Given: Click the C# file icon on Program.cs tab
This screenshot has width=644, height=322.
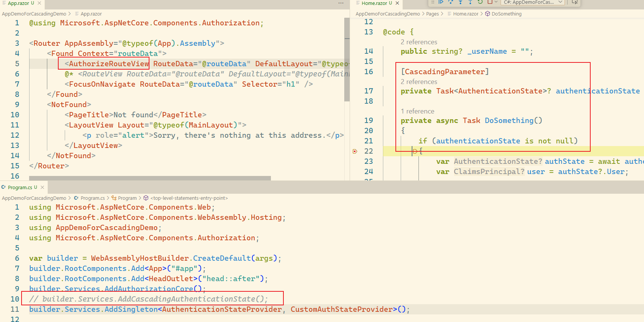Looking at the screenshot, I should point(4,187).
